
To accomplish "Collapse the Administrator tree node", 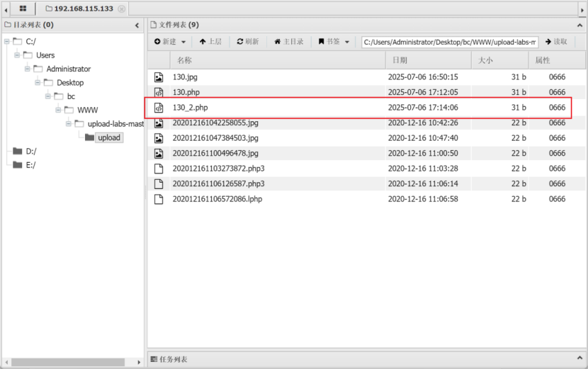I will (x=28, y=69).
